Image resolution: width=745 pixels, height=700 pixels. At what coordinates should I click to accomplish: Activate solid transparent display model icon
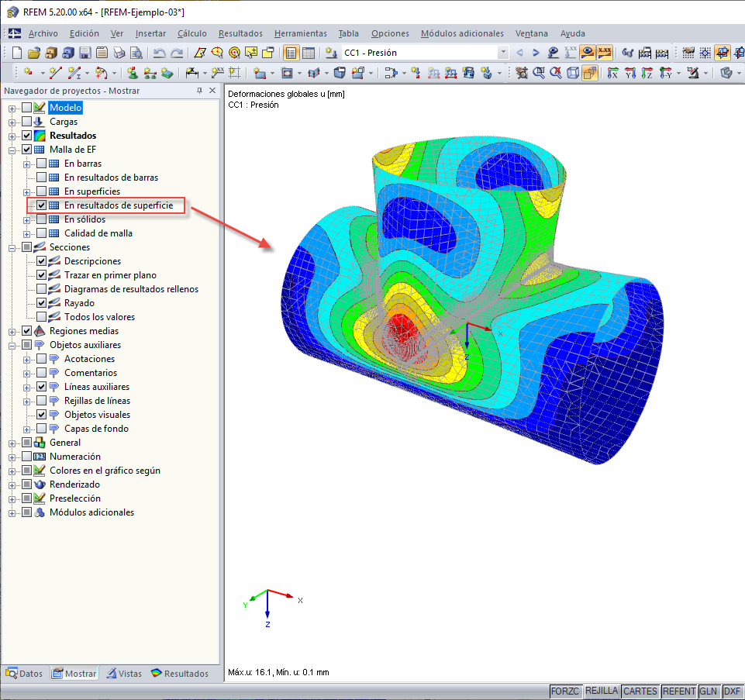tap(590, 73)
